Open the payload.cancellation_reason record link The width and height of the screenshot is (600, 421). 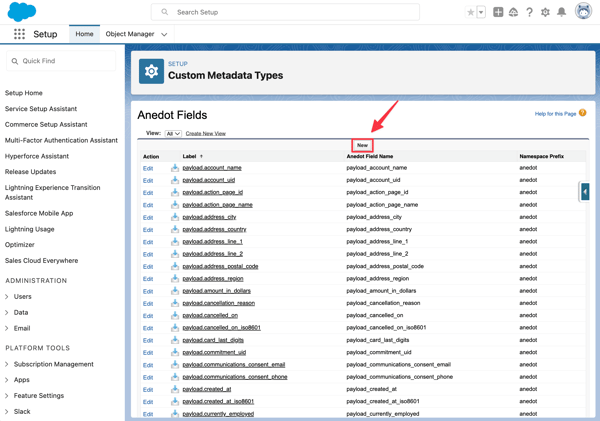218,303
